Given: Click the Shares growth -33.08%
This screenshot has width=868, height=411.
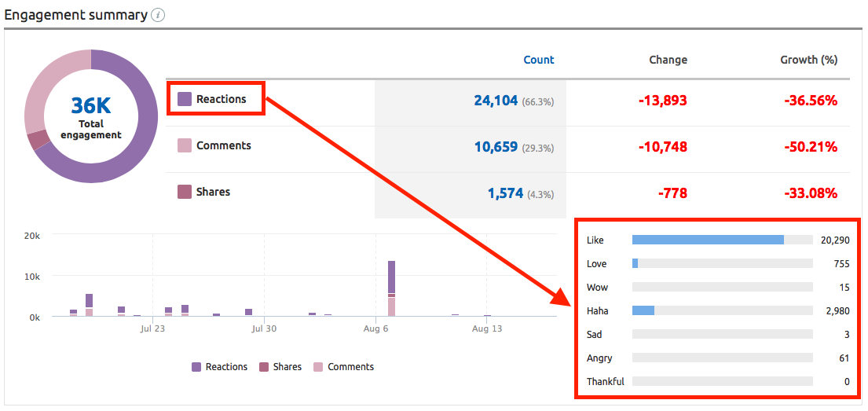Looking at the screenshot, I should point(809,193).
